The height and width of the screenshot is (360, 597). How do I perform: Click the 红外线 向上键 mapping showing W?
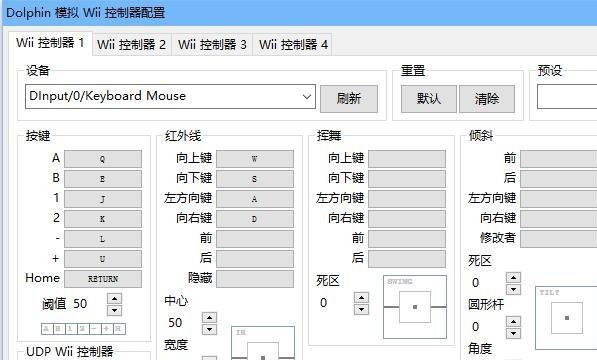tap(255, 159)
